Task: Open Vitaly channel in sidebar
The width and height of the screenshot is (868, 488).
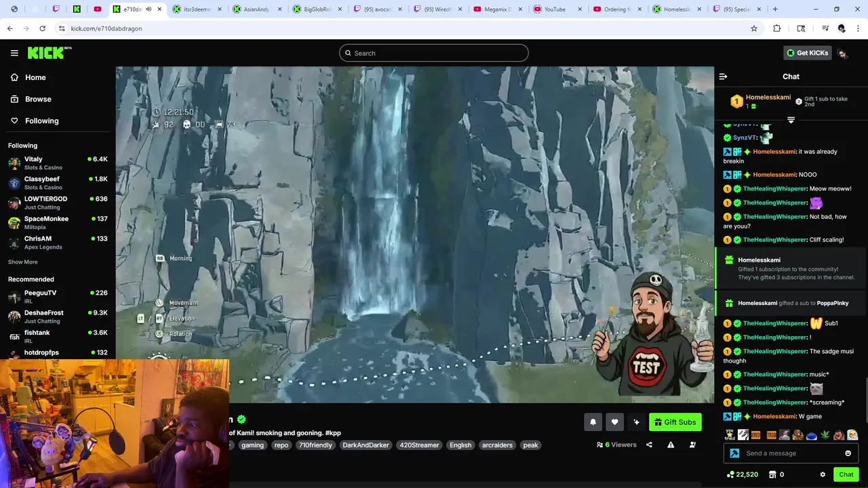Action: click(58, 163)
